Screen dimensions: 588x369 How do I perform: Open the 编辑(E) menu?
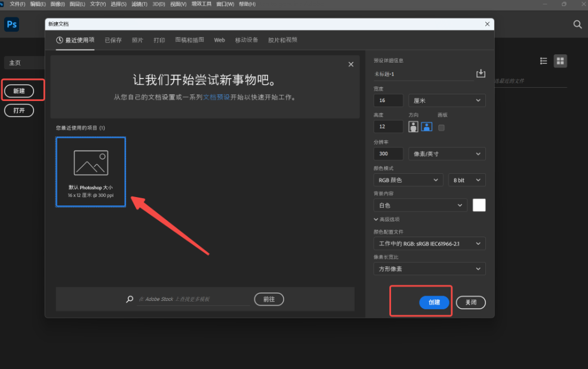38,4
